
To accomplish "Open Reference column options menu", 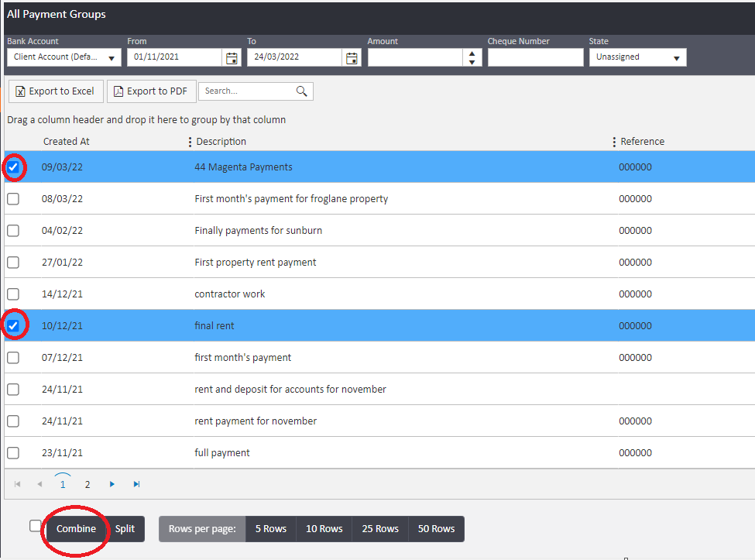I will click(x=614, y=142).
